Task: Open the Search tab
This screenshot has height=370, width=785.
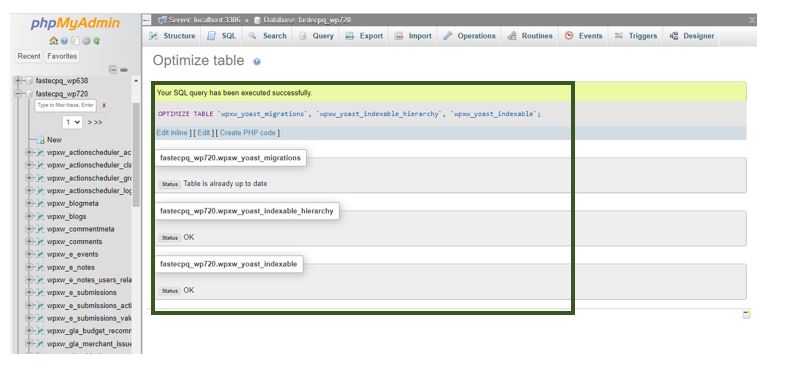Action: coord(267,36)
